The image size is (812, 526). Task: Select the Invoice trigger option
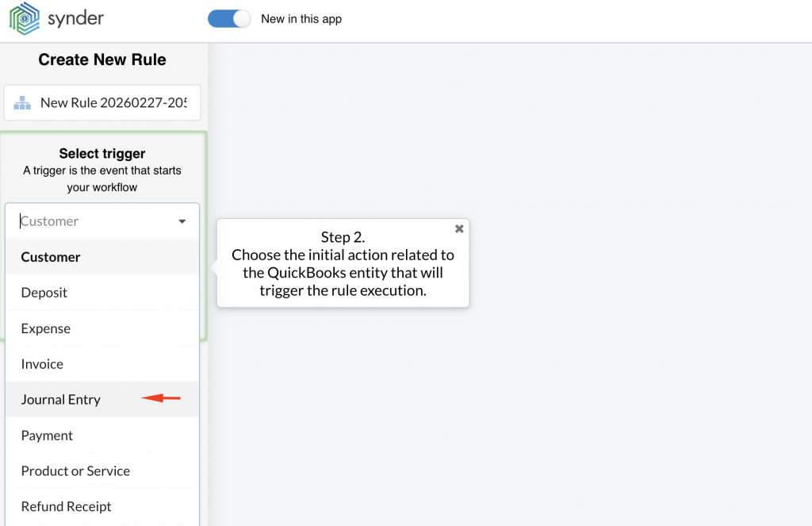pos(42,364)
